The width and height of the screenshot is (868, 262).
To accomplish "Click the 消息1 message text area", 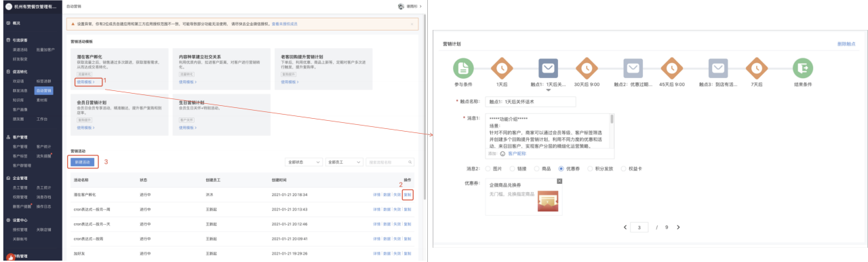I will point(547,131).
